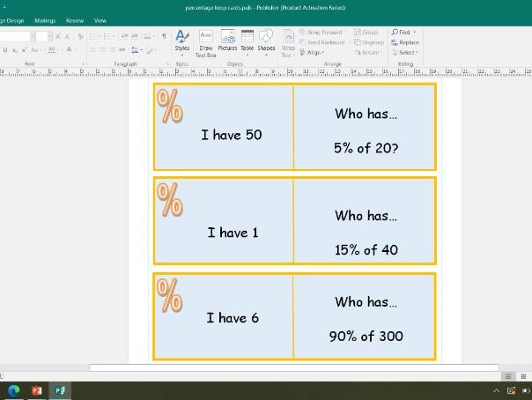
Task: Open Microsoft Edge from the taskbar
Action: tap(13, 391)
